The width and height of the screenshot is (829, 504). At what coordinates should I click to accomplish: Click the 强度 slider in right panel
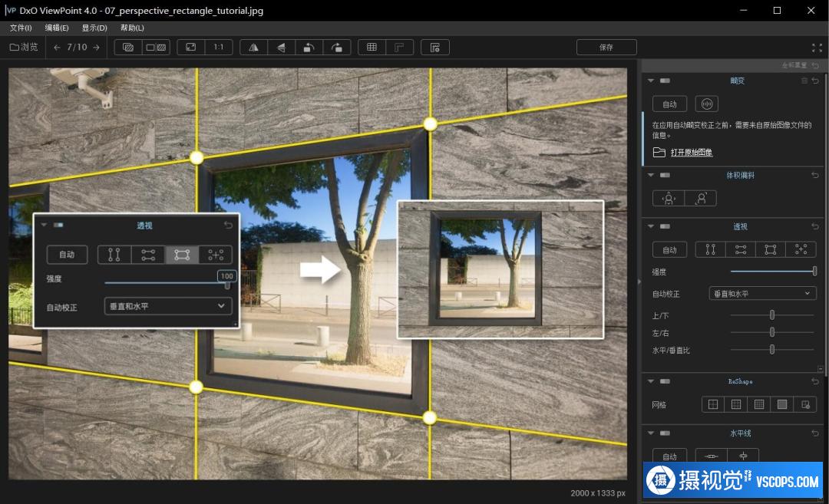(x=774, y=271)
